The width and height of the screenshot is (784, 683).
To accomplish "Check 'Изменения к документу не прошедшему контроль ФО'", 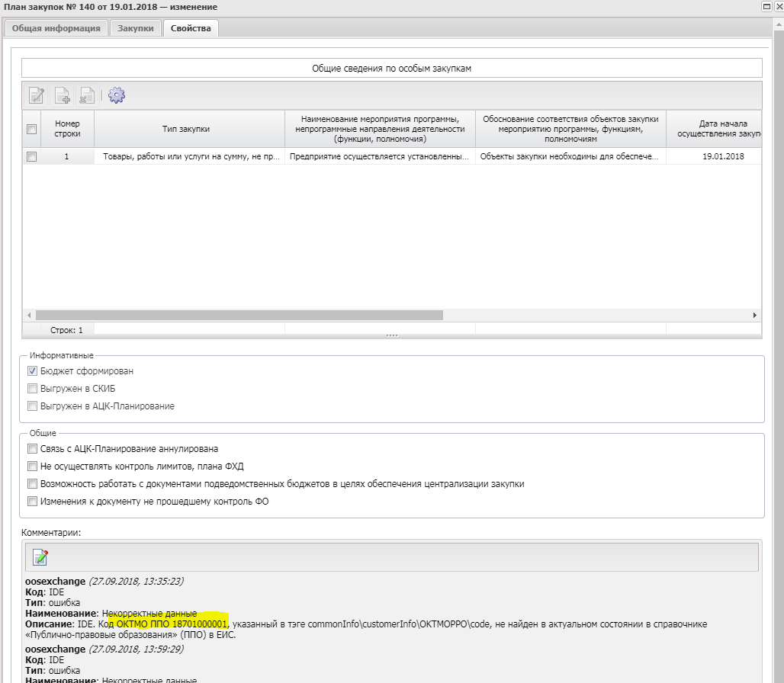I will point(32,502).
